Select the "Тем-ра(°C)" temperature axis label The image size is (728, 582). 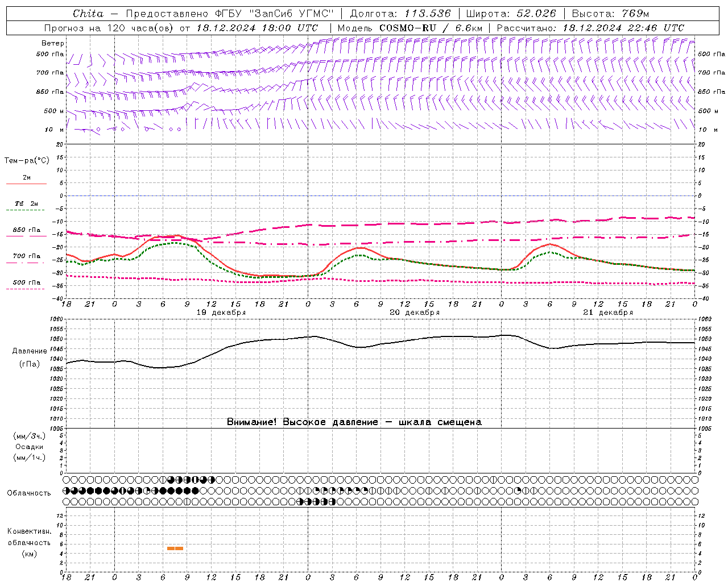pos(27,161)
